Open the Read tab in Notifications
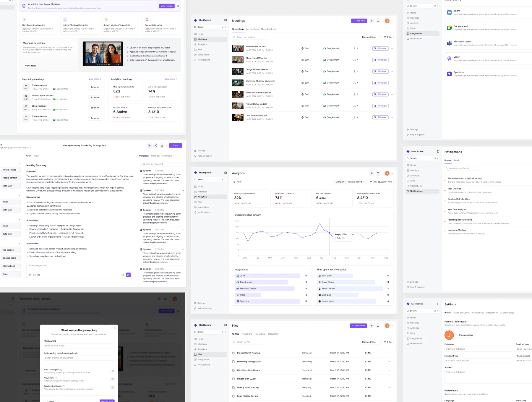Viewport: 532px width, 402px height. 456,160
